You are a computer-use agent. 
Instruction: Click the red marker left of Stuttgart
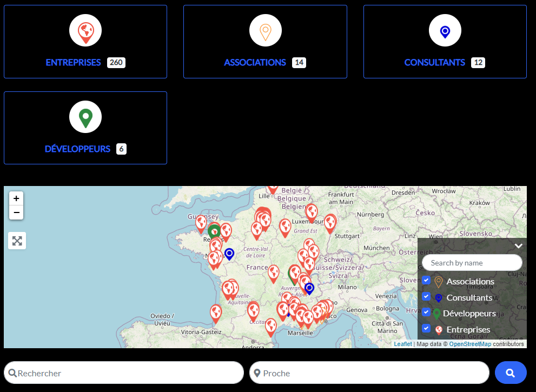click(330, 223)
